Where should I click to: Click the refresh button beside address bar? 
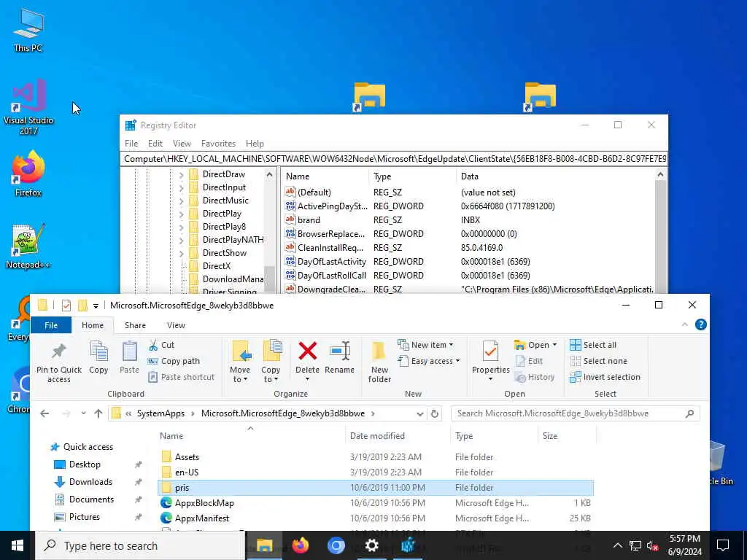(x=435, y=413)
